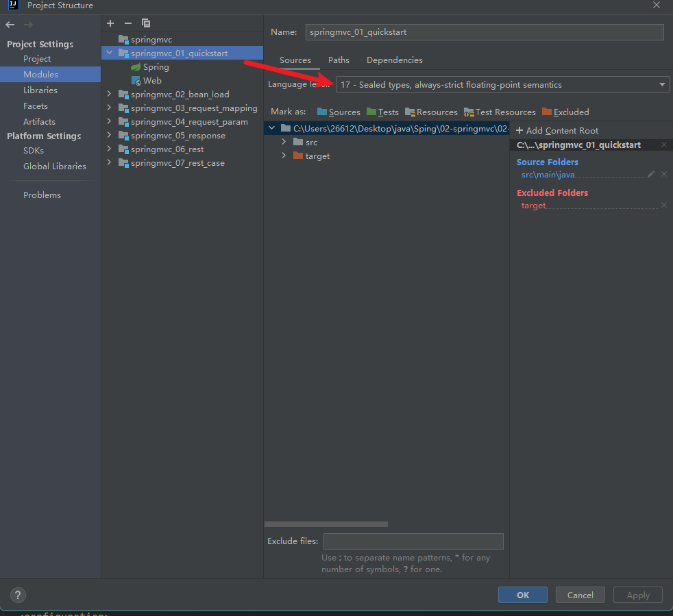Select the Web facet
Viewport: 673px width, 616px height.
[x=147, y=81]
